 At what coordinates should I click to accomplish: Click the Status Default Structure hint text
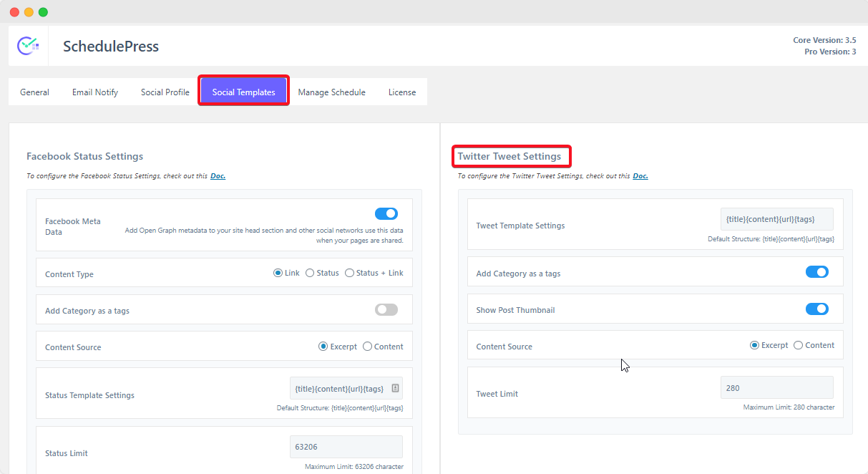pos(340,408)
